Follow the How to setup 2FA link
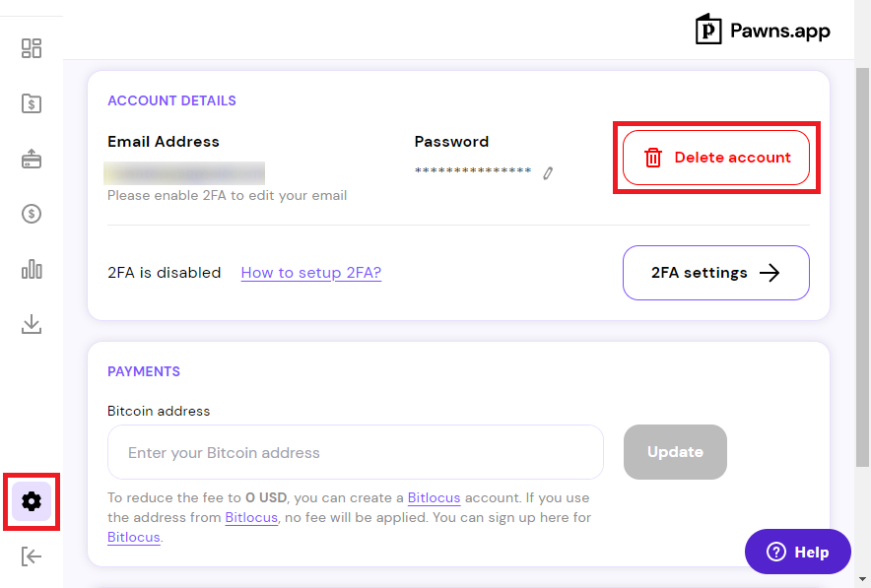Screen dimensions: 871x588 (x=311, y=273)
